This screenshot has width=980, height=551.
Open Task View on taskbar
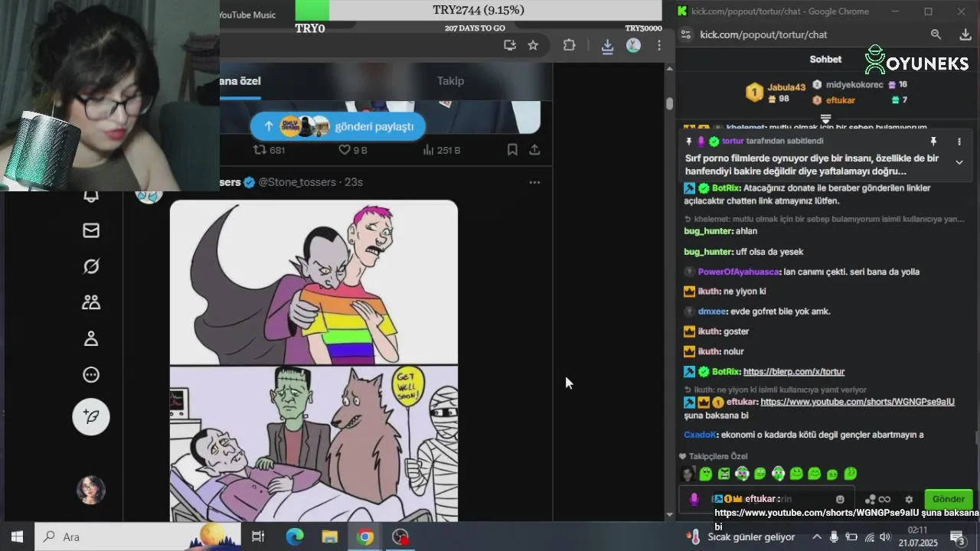click(258, 536)
